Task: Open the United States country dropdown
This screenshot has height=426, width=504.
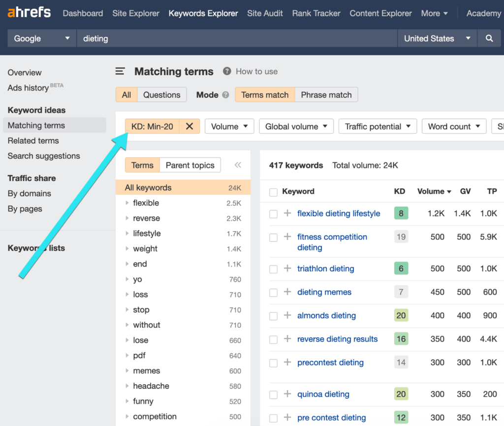Action: [x=436, y=38]
